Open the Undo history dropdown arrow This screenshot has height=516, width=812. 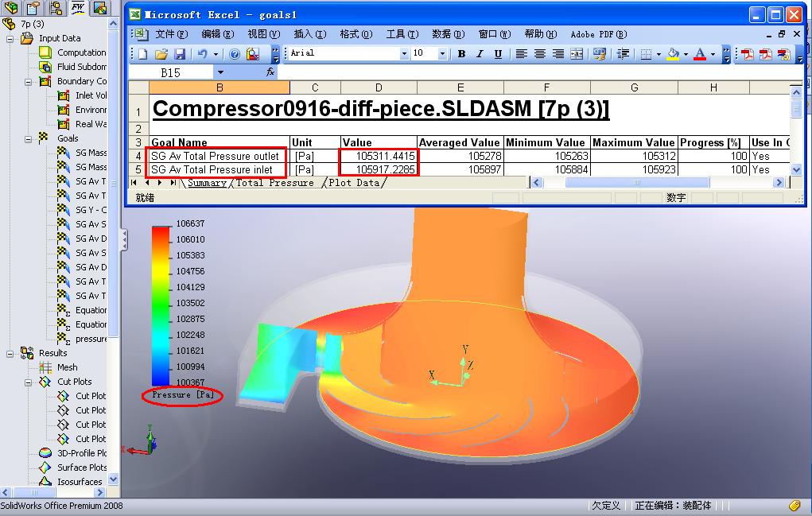(216, 54)
